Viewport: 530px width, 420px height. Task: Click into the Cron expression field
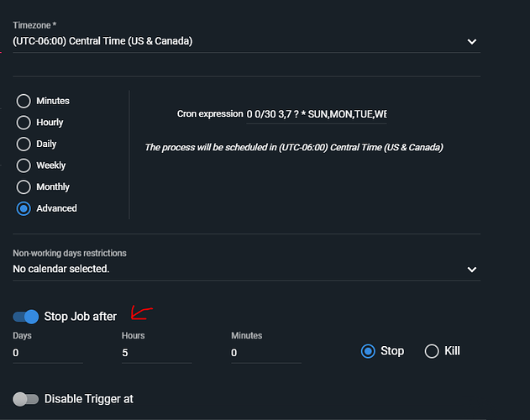[x=317, y=114]
